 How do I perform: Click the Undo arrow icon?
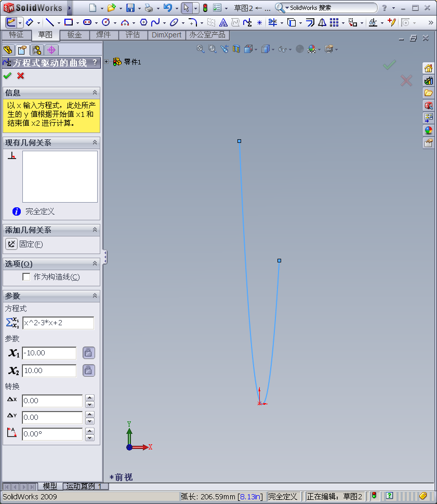[167, 8]
